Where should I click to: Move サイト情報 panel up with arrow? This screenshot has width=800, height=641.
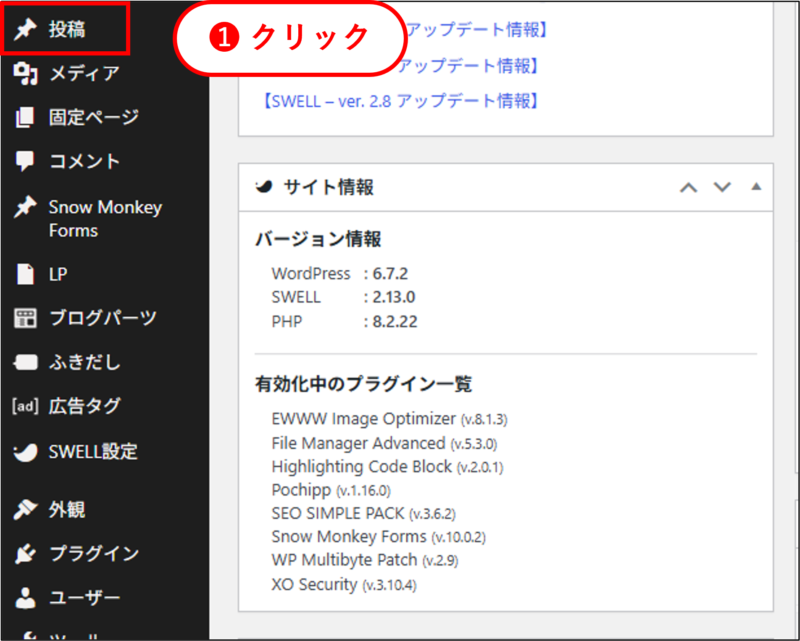click(x=688, y=187)
